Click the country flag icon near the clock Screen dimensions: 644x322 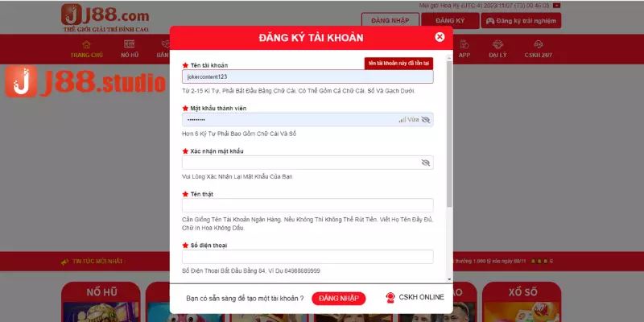[556, 6]
